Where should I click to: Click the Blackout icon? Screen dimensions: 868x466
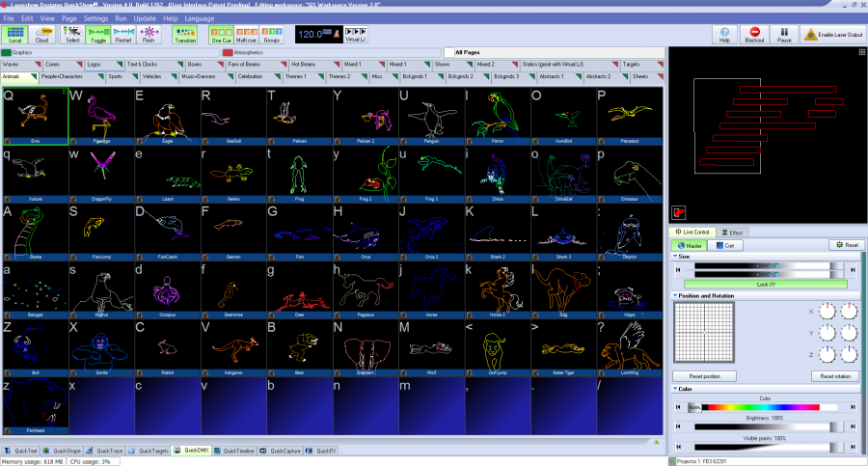(754, 35)
